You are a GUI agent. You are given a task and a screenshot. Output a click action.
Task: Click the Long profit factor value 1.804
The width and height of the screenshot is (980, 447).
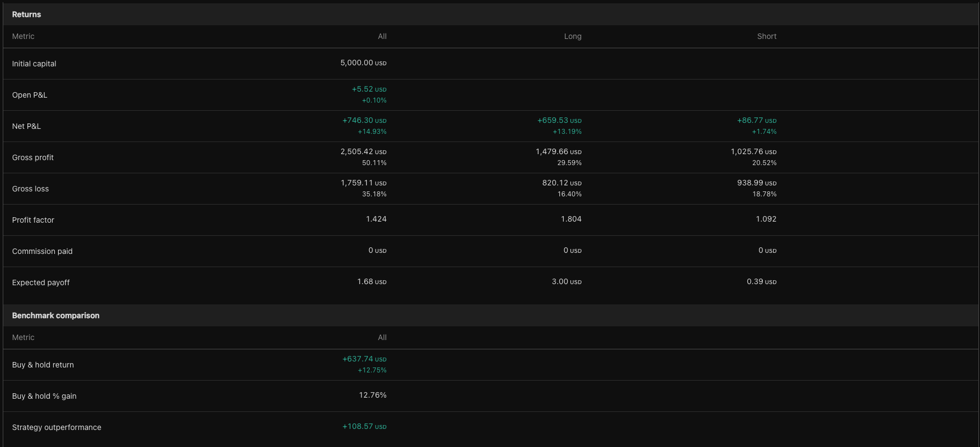[571, 219]
